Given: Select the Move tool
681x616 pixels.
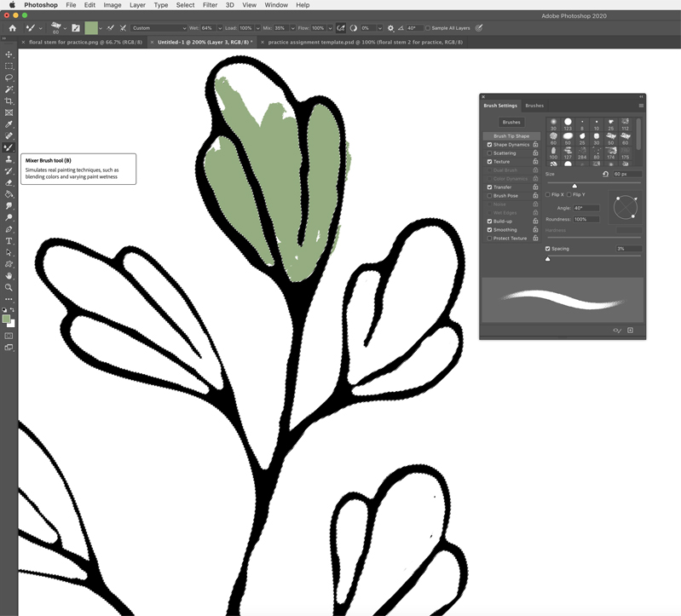Looking at the screenshot, I should [9, 55].
